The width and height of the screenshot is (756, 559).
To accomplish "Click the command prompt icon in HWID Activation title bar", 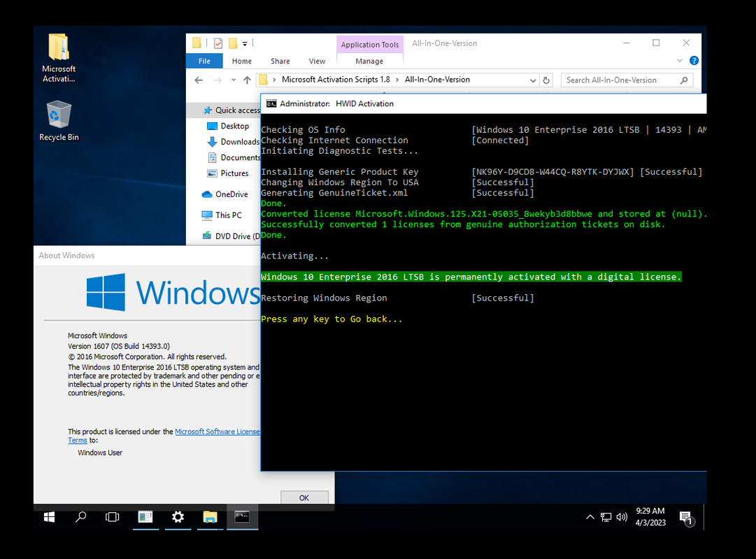I will pyautogui.click(x=271, y=103).
